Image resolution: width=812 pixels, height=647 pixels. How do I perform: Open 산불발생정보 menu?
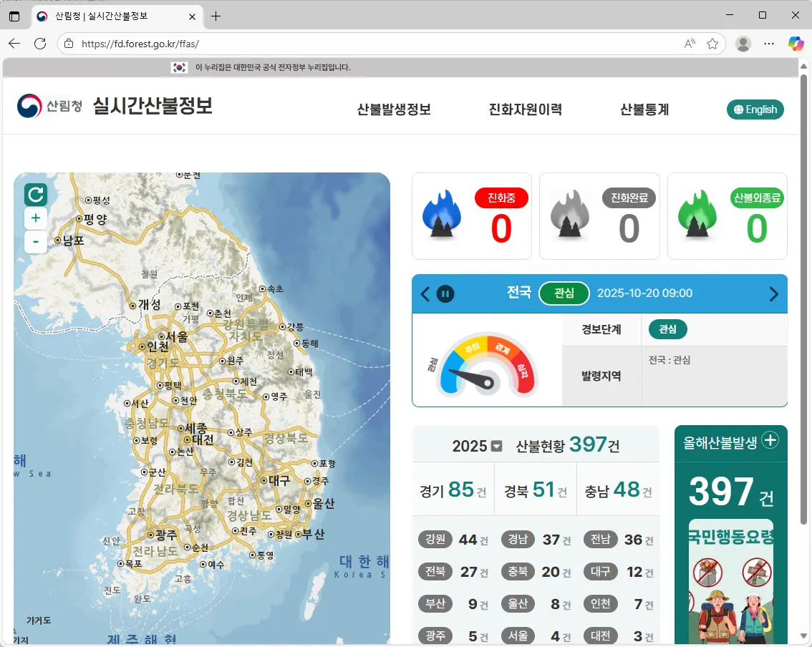[394, 110]
